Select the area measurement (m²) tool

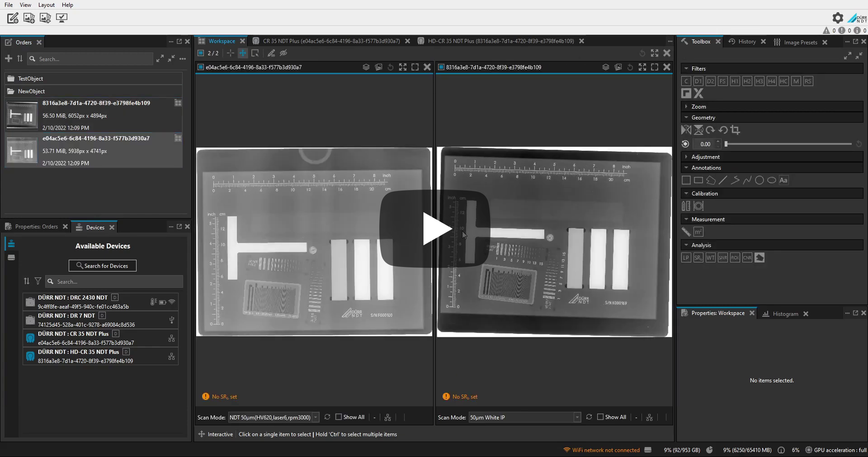698,232
